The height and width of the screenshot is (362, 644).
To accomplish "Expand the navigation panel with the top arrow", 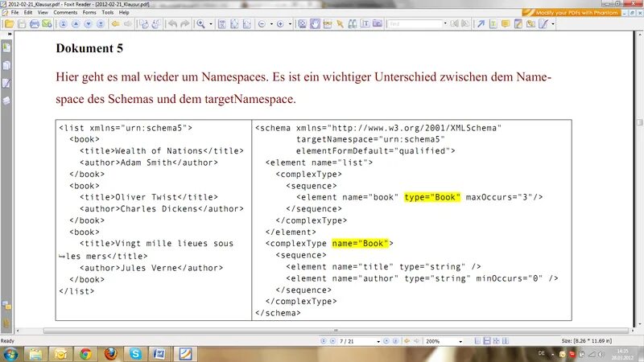I will (10, 34).
